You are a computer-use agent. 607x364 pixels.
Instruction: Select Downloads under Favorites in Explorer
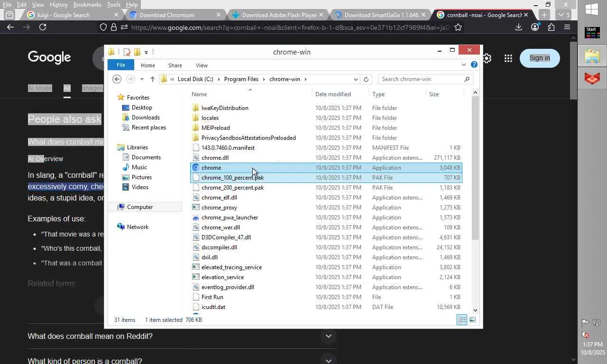click(146, 118)
